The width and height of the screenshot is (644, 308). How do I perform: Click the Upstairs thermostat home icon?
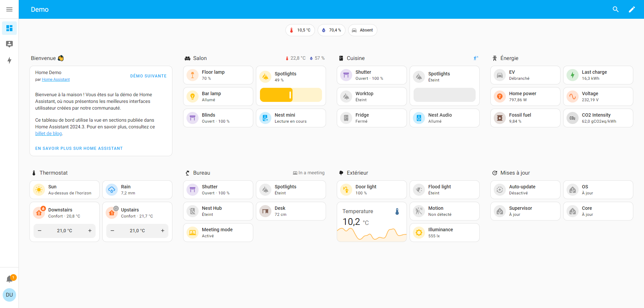[112, 213]
